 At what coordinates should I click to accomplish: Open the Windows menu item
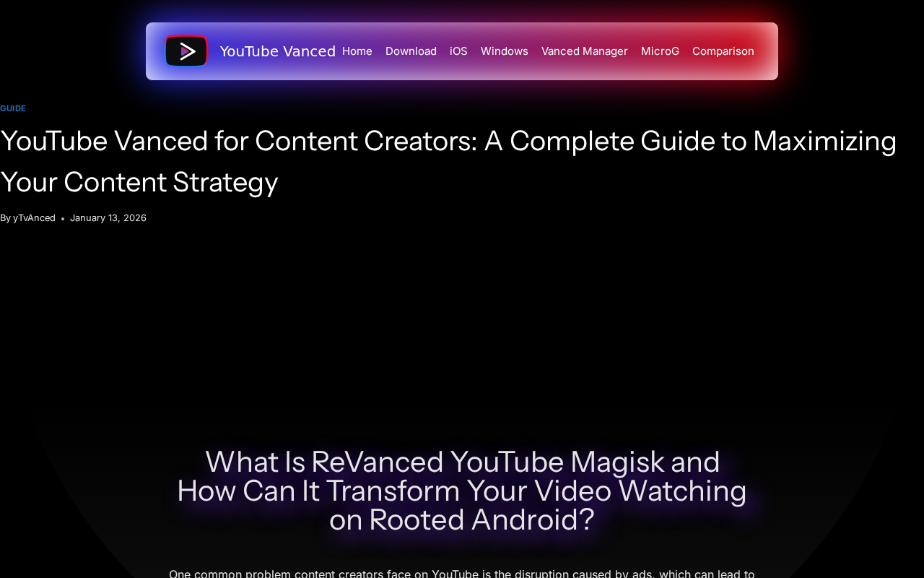coord(505,51)
